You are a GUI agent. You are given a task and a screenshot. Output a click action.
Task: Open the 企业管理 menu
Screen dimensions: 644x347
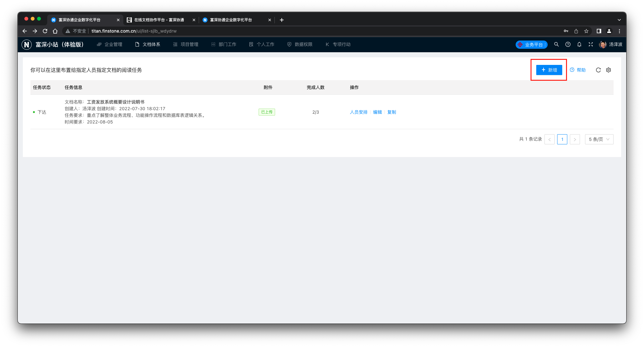point(110,44)
